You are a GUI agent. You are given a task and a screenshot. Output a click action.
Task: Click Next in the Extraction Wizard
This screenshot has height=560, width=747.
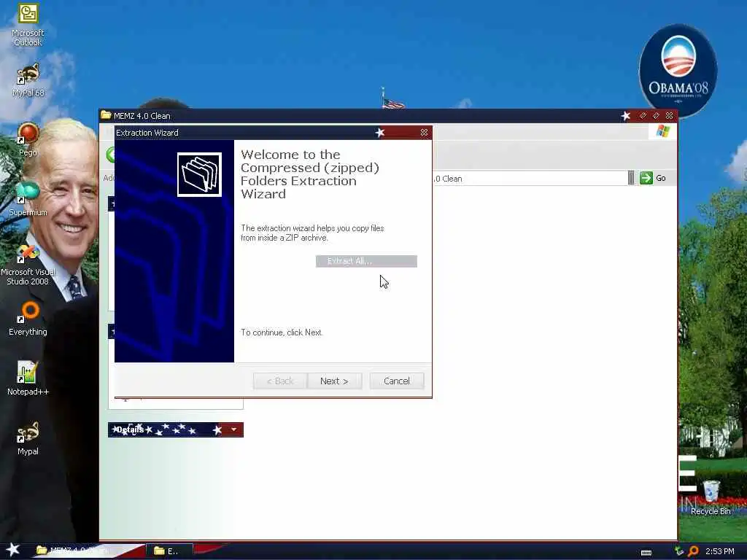pyautogui.click(x=334, y=381)
